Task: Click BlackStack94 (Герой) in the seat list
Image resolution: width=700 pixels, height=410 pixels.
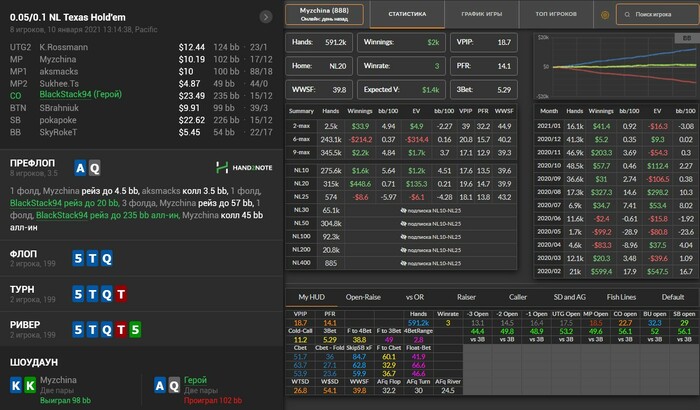Action: [80, 94]
